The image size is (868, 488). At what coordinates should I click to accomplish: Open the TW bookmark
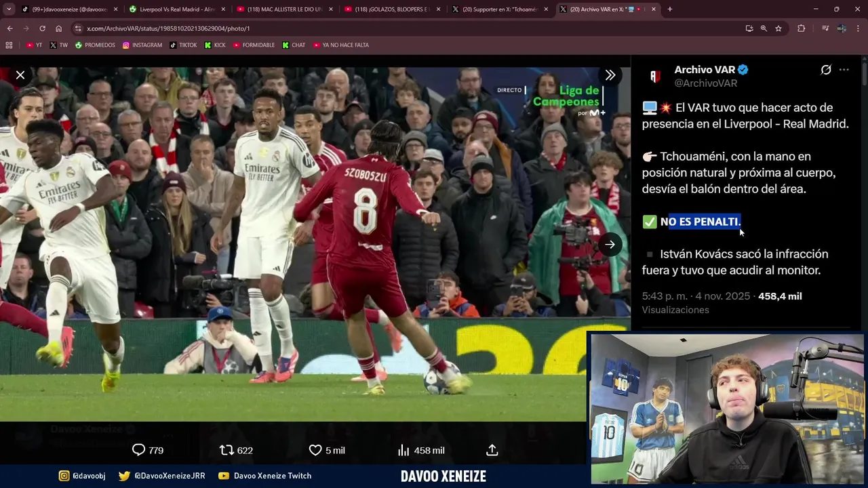pyautogui.click(x=59, y=45)
